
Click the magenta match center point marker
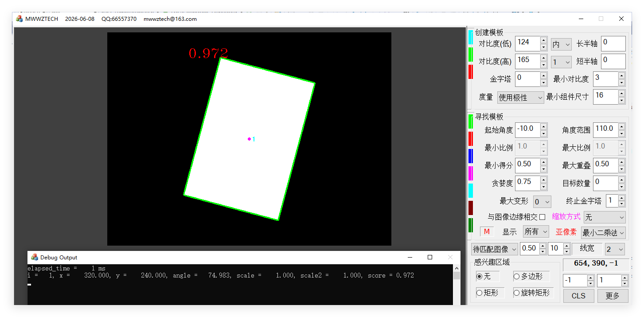[x=249, y=139]
